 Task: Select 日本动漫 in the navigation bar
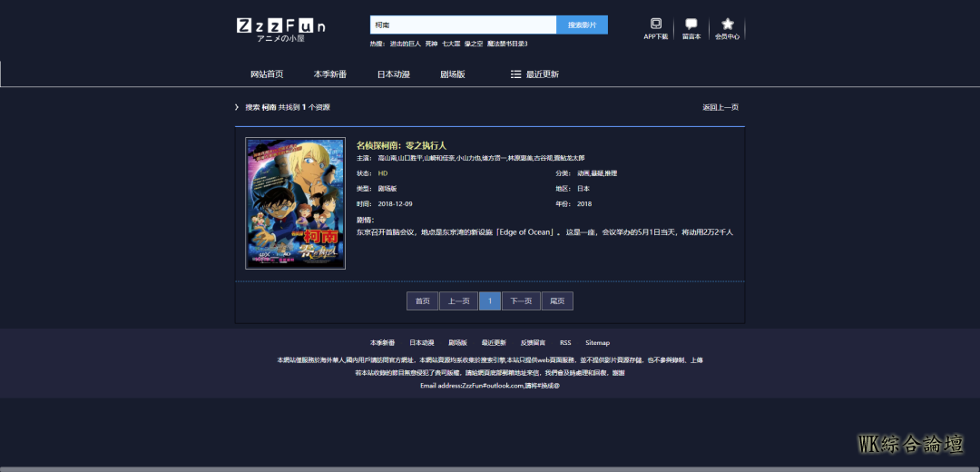coord(393,74)
